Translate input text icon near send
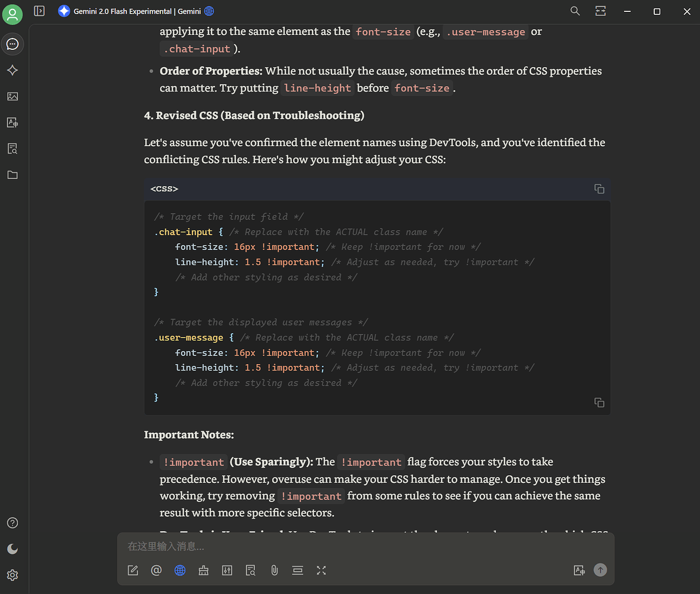Image resolution: width=700 pixels, height=594 pixels. 579,570
